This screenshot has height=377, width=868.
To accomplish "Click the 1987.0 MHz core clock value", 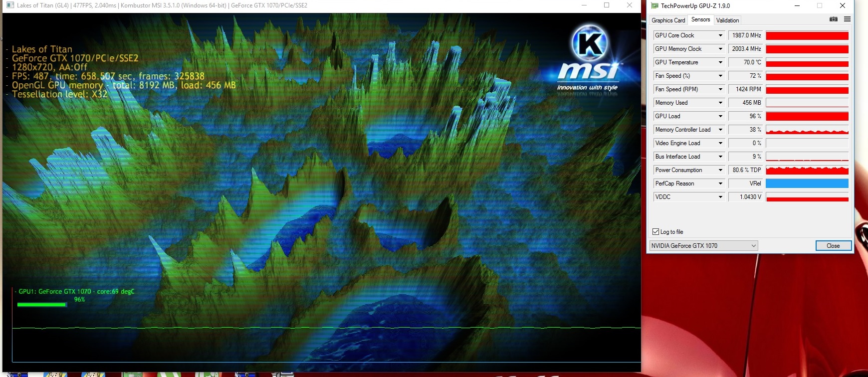I will tap(746, 35).
